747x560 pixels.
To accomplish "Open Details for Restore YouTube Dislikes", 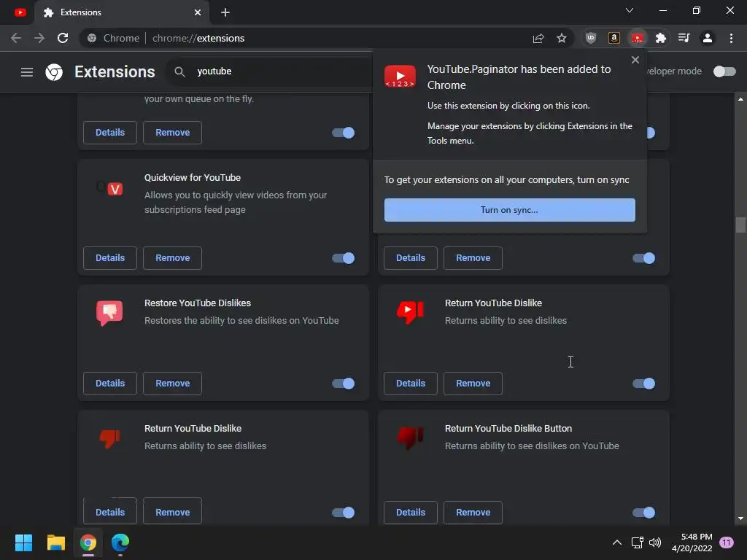I will [x=110, y=384].
